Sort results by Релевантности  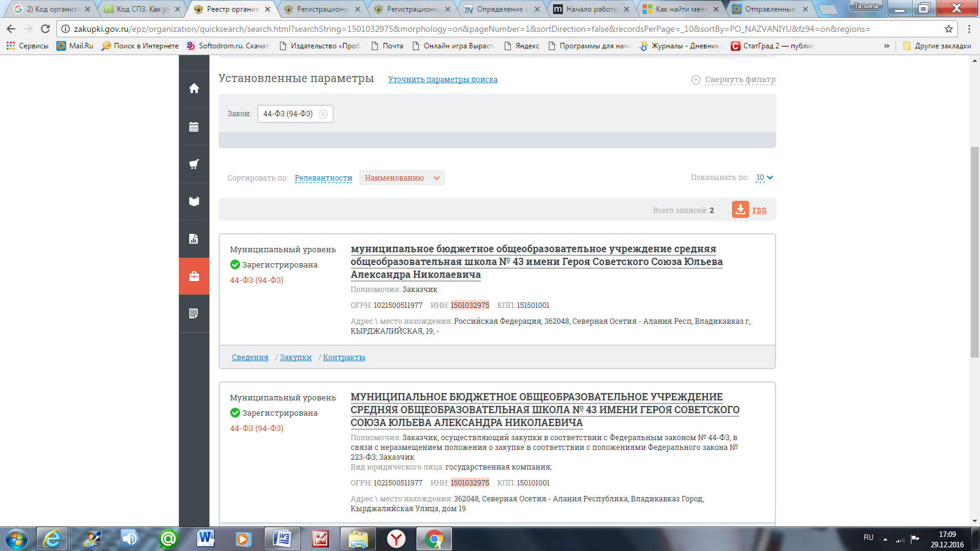[323, 178]
